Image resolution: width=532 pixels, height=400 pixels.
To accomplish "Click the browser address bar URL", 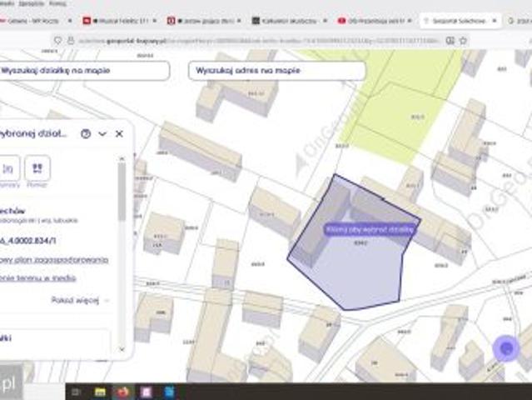I will pyautogui.click(x=250, y=40).
